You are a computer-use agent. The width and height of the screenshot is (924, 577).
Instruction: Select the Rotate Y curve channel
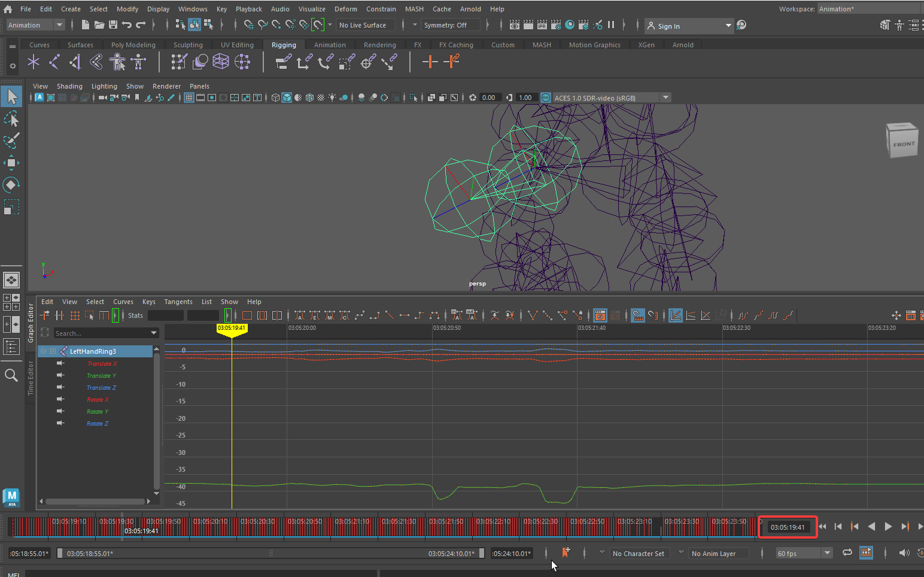[97, 412]
